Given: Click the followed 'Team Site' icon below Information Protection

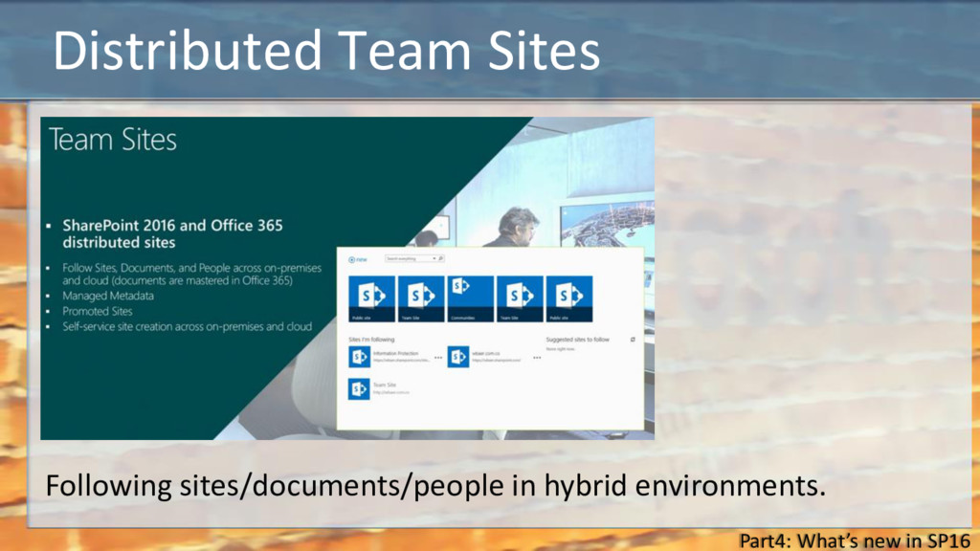Looking at the screenshot, I should click(x=360, y=388).
